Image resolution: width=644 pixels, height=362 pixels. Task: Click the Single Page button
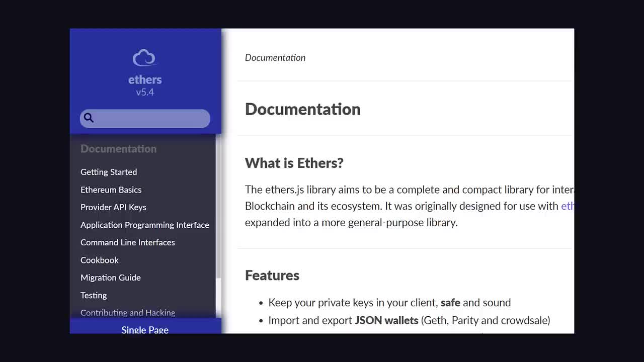pyautogui.click(x=145, y=327)
